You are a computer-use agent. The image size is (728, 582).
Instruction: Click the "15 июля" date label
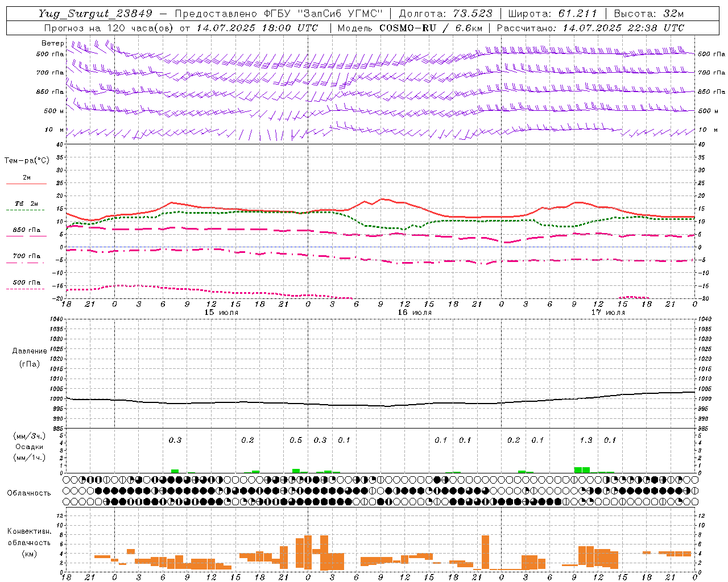point(221,313)
